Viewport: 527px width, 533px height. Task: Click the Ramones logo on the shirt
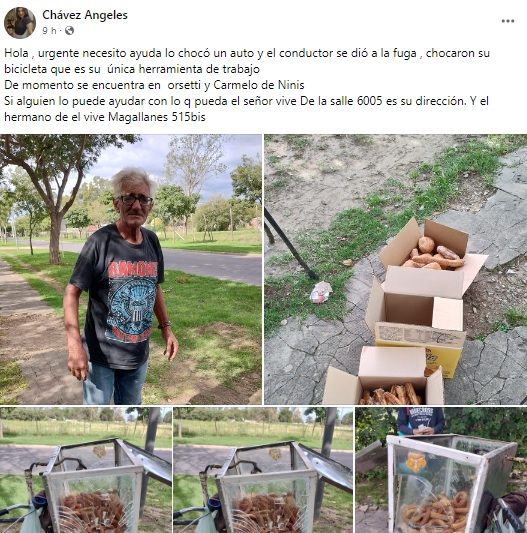click(131, 302)
